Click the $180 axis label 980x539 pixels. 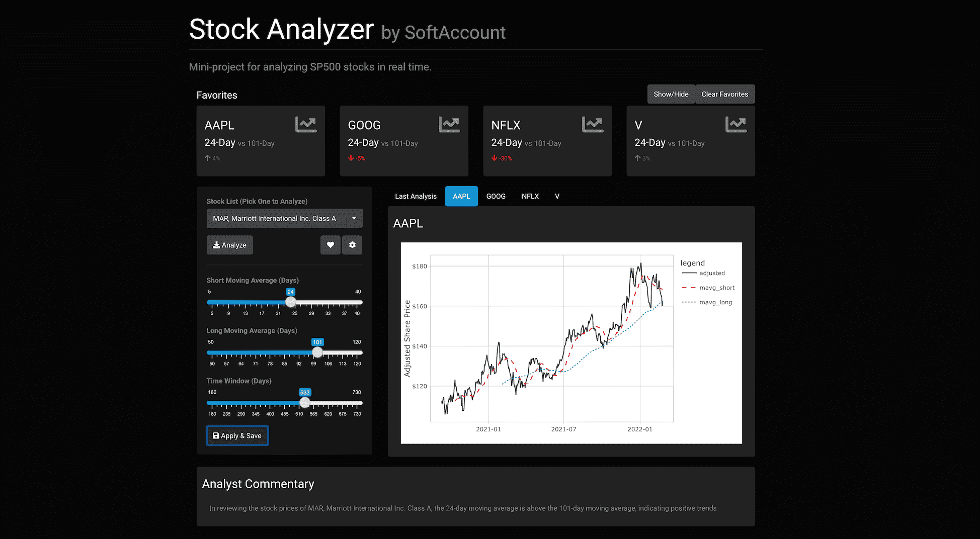(420, 266)
